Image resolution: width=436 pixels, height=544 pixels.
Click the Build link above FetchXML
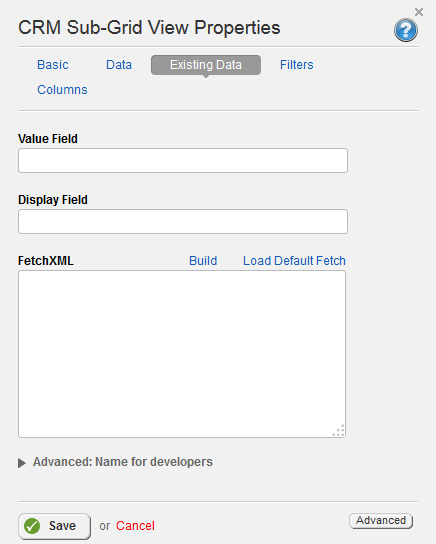tap(203, 261)
